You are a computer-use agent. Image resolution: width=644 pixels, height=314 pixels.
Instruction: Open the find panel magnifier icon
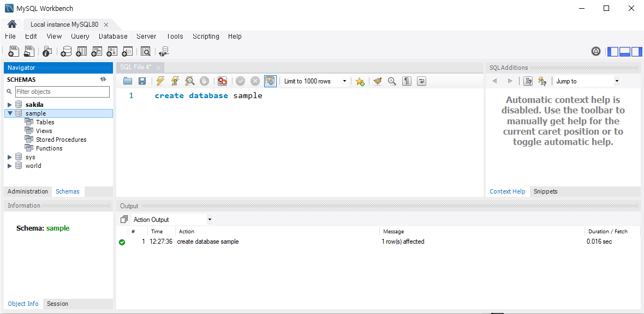(392, 81)
